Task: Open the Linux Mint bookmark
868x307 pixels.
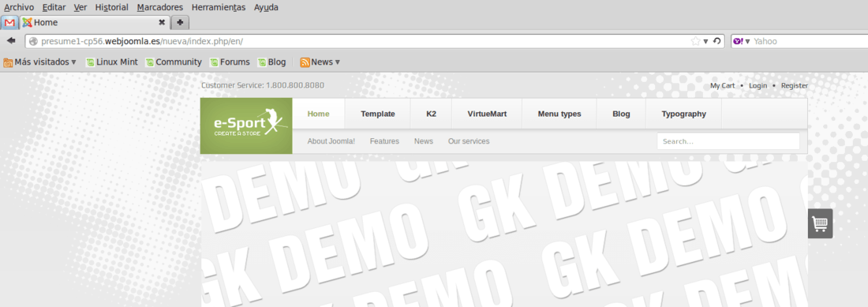Action: pos(112,62)
